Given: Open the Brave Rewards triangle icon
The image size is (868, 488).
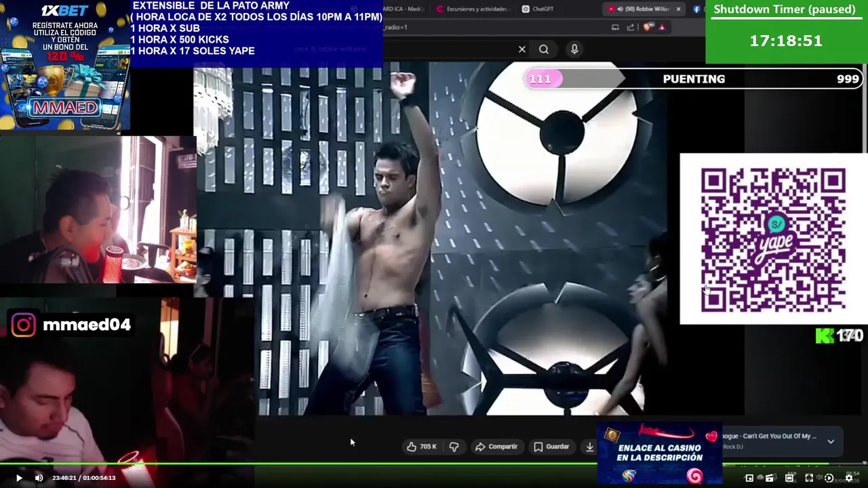Looking at the screenshot, I should [x=662, y=27].
